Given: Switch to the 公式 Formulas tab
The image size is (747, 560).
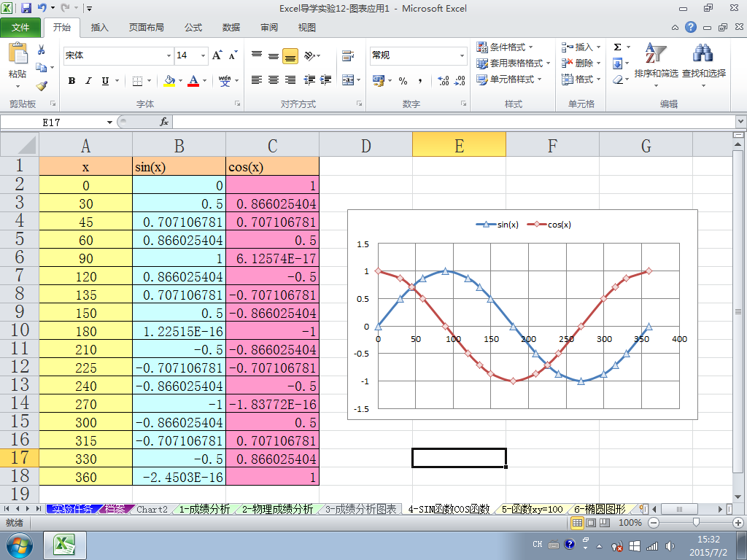Looking at the screenshot, I should (193, 27).
